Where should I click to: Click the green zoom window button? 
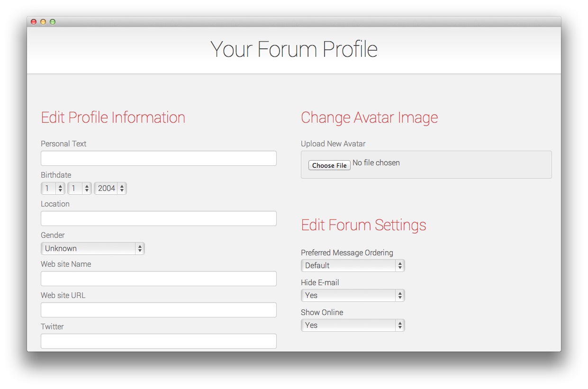pyautogui.click(x=53, y=22)
